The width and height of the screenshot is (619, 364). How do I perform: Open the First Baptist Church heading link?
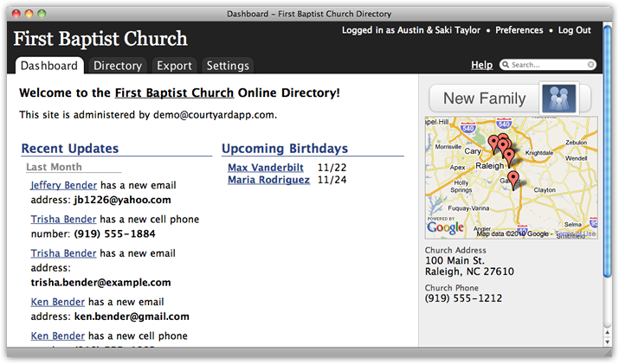tap(174, 93)
